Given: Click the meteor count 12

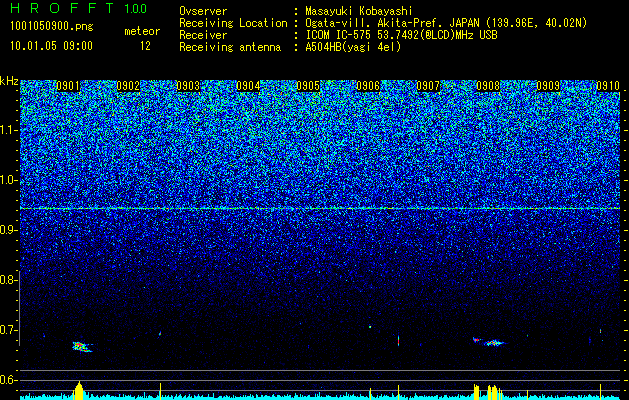Looking at the screenshot, I should (x=145, y=46).
